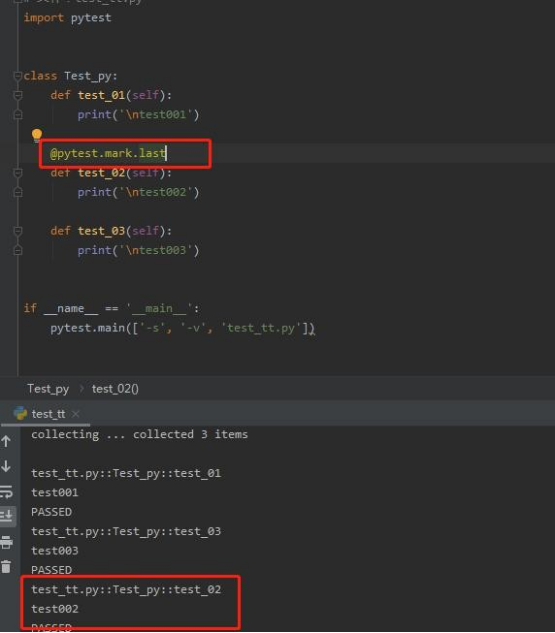The width and height of the screenshot is (555, 633).
Task: Close the test_tt run tab
Action: click(x=75, y=414)
